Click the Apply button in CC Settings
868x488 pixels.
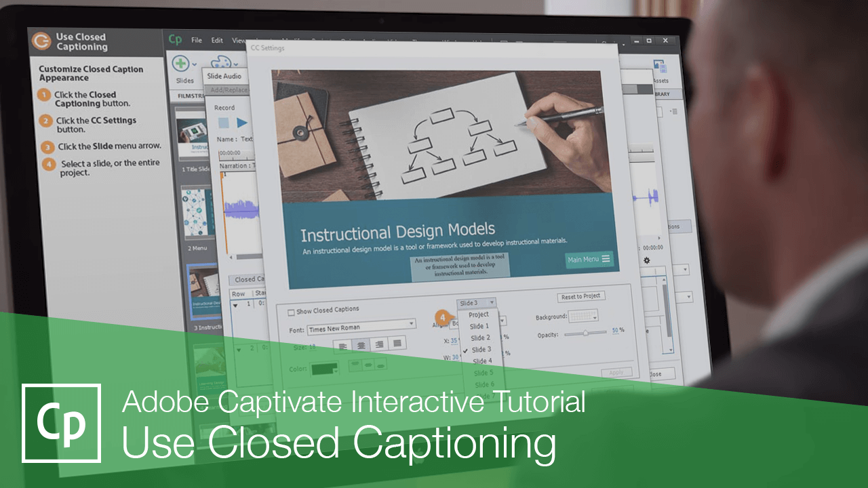tap(616, 372)
